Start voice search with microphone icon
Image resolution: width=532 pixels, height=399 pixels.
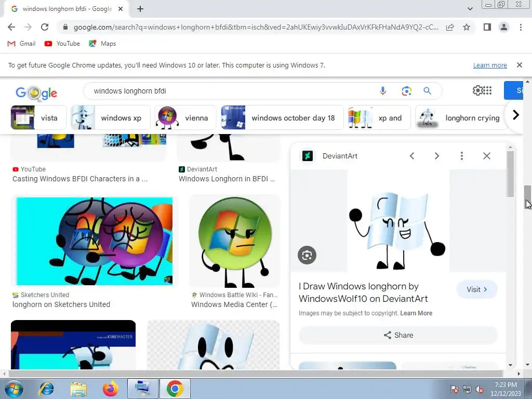pos(383,91)
